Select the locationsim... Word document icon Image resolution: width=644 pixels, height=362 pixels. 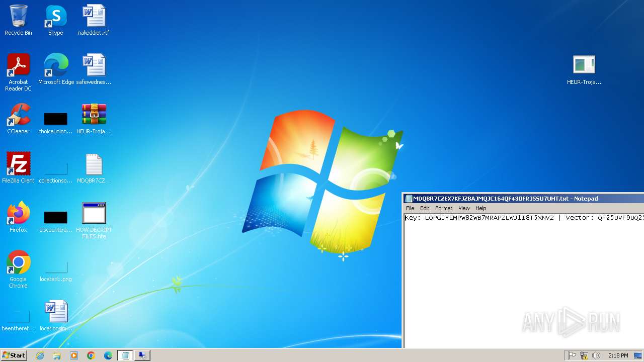(56, 316)
